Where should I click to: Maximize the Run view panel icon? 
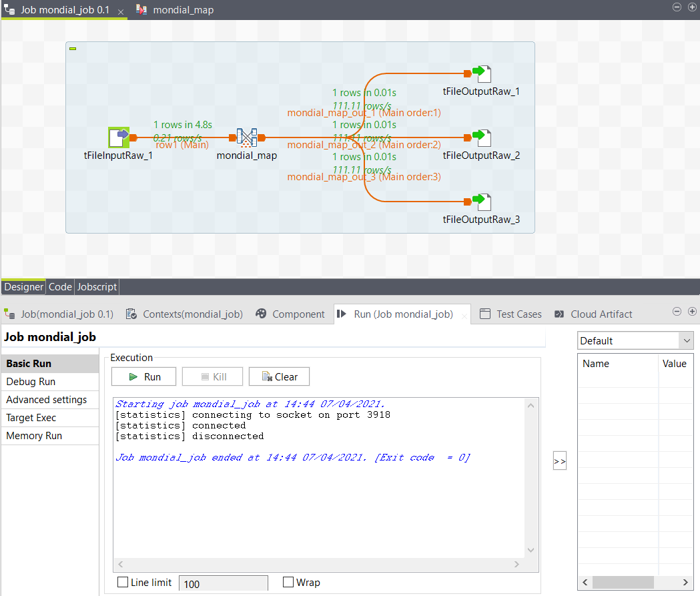692,312
